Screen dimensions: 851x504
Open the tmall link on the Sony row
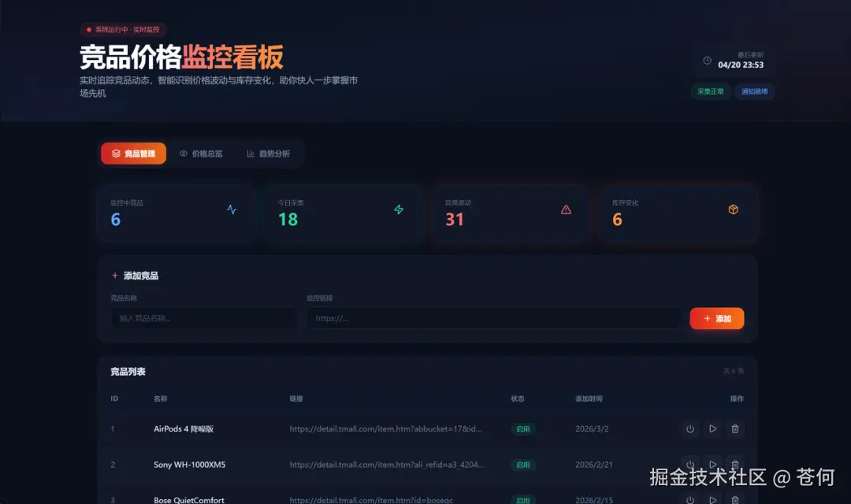(x=388, y=465)
